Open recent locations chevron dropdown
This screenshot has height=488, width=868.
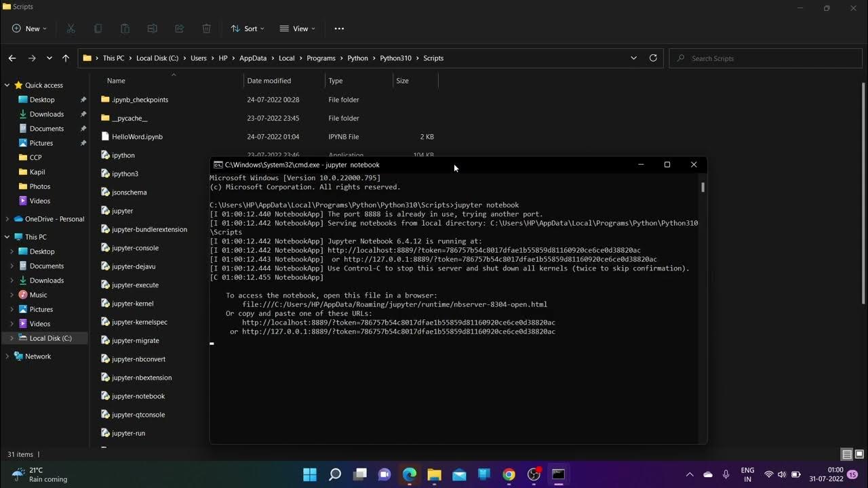pos(49,58)
